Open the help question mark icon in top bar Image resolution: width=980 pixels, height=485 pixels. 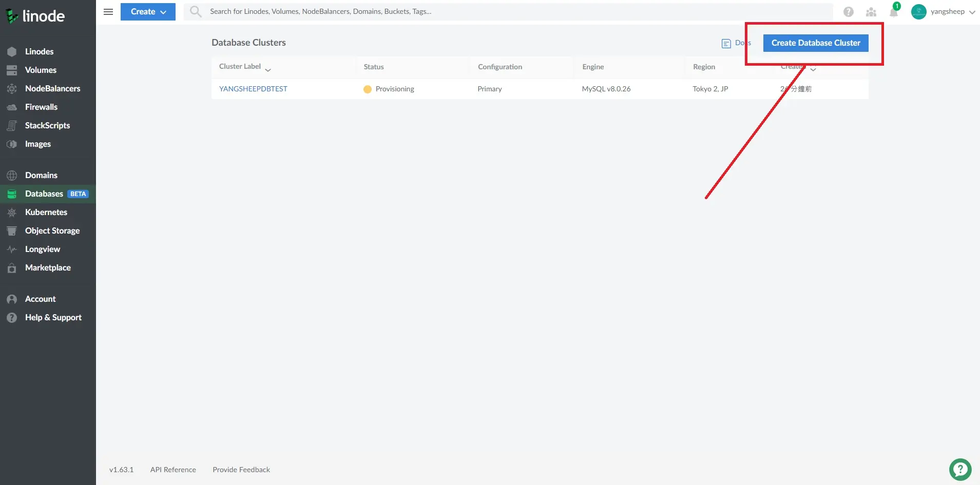tap(849, 12)
